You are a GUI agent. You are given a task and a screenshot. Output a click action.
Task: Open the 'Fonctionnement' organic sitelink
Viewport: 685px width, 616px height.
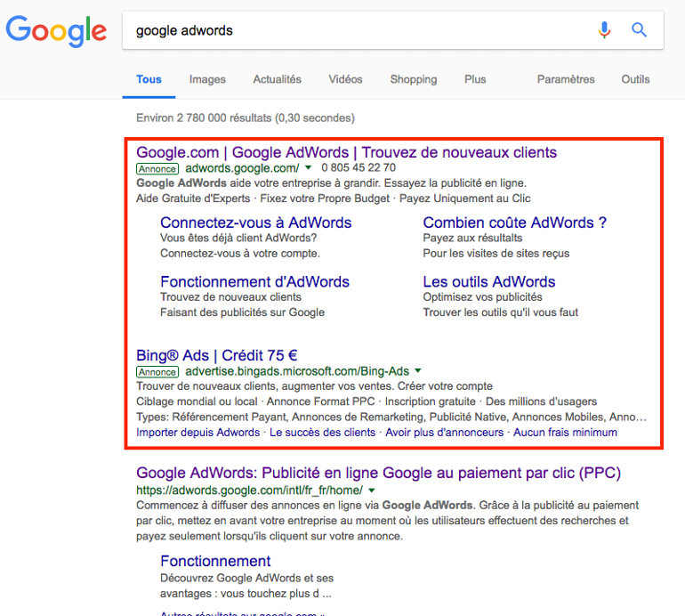pyautogui.click(x=215, y=561)
